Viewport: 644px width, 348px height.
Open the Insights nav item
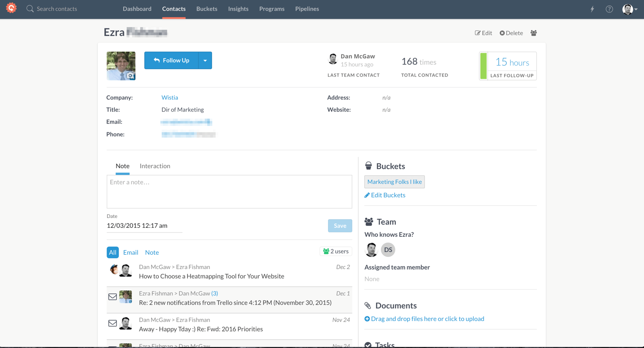238,9
